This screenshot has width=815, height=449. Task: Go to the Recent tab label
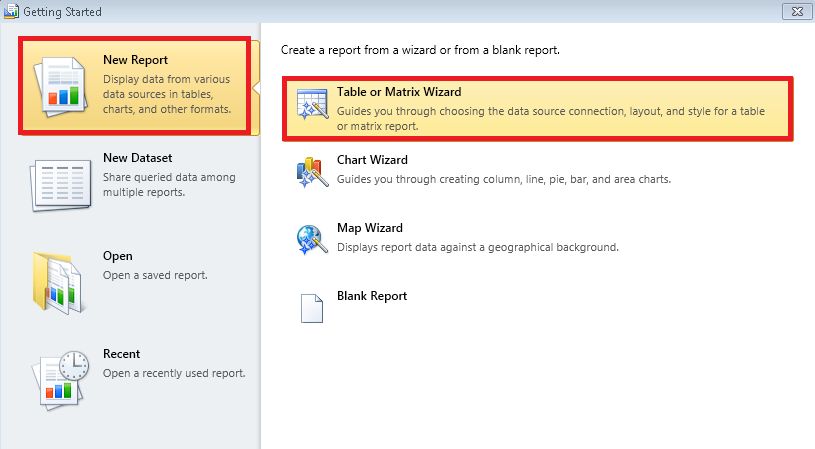point(121,354)
